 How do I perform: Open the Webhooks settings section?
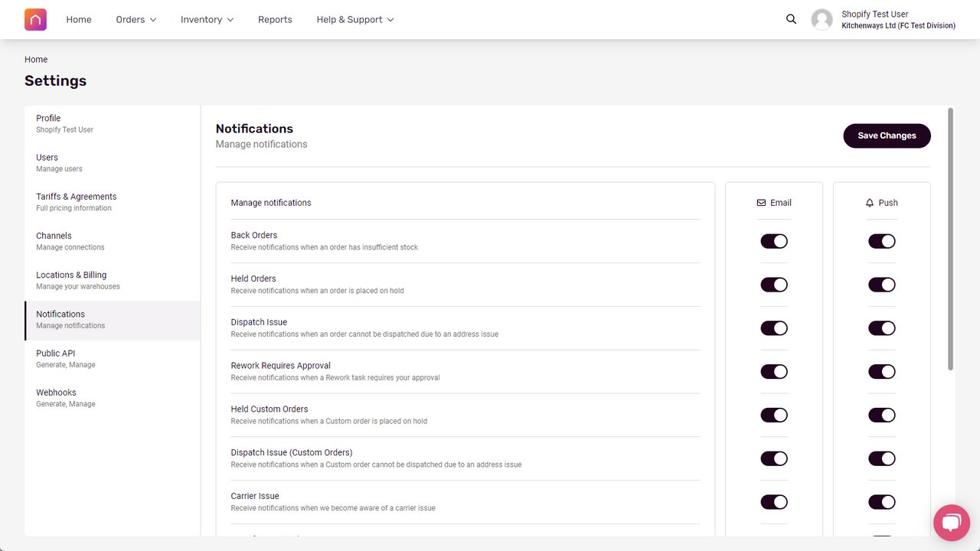(56, 392)
